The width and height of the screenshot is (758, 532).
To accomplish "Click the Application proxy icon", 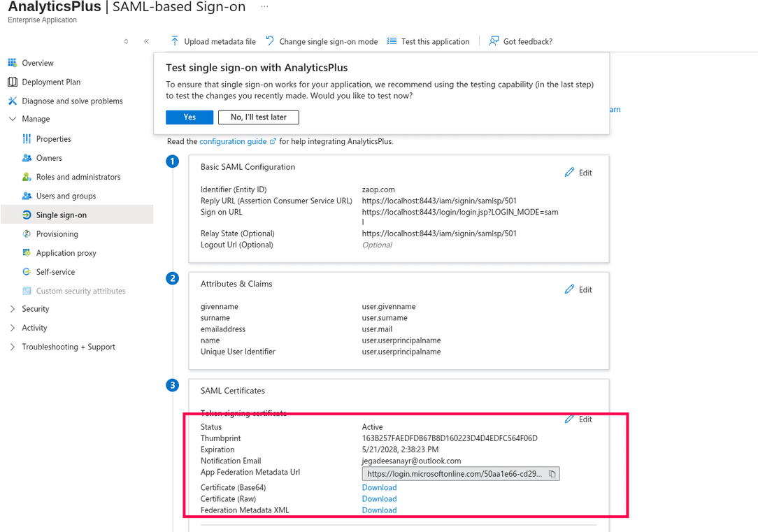I will tap(27, 252).
